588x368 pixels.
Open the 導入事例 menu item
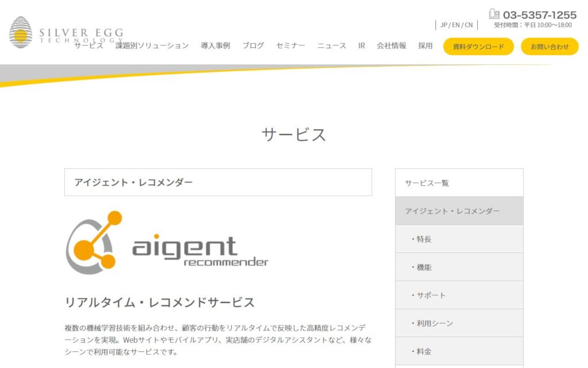215,45
